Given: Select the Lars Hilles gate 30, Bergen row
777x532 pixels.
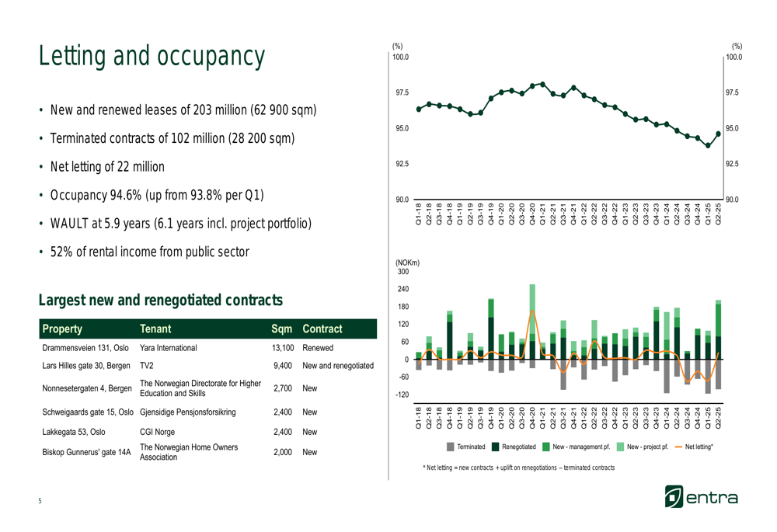Looking at the screenshot, I should [87, 365].
